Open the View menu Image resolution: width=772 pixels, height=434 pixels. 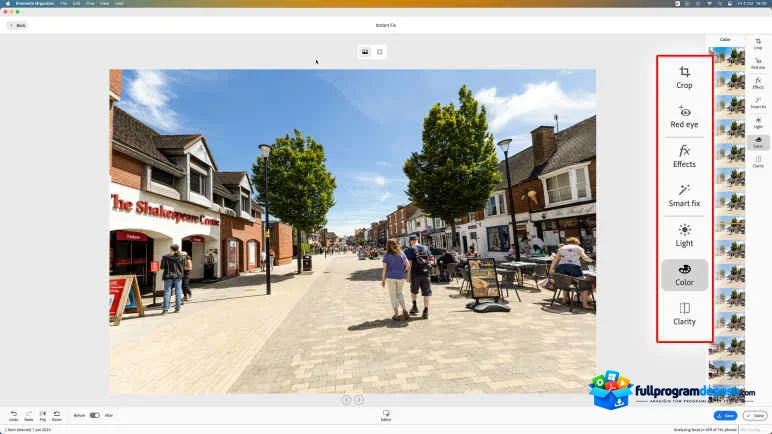click(x=104, y=3)
